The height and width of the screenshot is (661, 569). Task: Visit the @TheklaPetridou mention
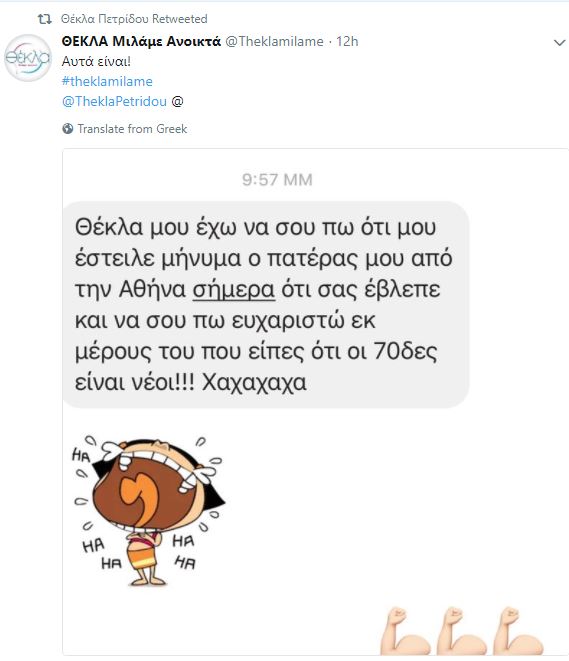(114, 102)
